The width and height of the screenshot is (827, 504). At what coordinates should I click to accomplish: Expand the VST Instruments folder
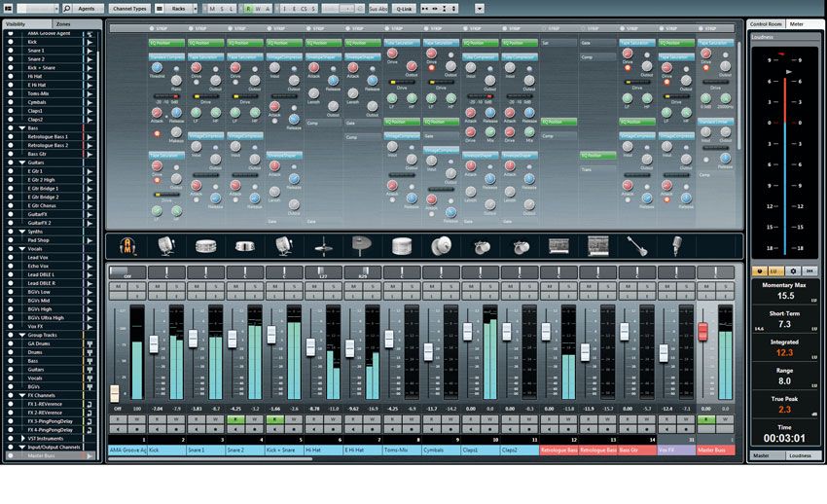[22, 438]
